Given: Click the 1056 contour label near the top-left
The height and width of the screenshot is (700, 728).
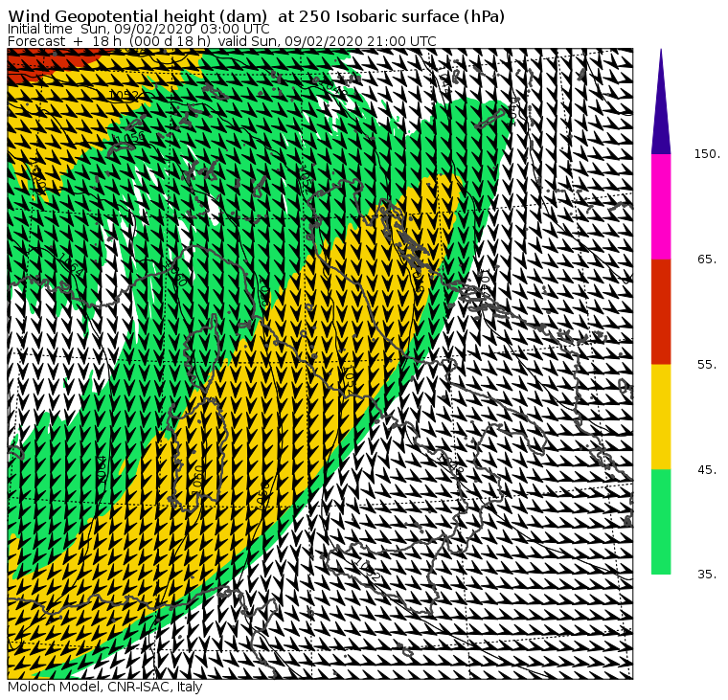Looking at the screenshot, I should [128, 138].
